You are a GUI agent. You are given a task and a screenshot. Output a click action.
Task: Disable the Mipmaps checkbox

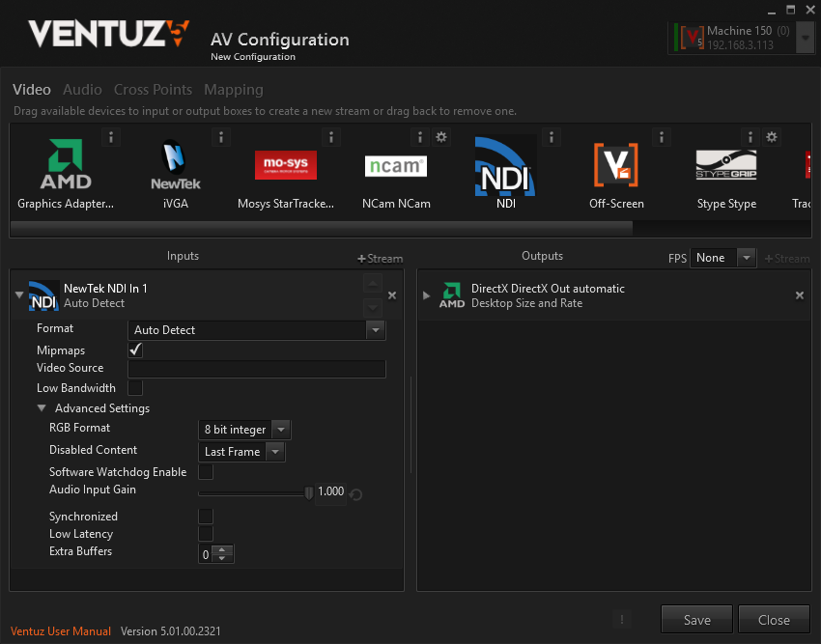[135, 350]
